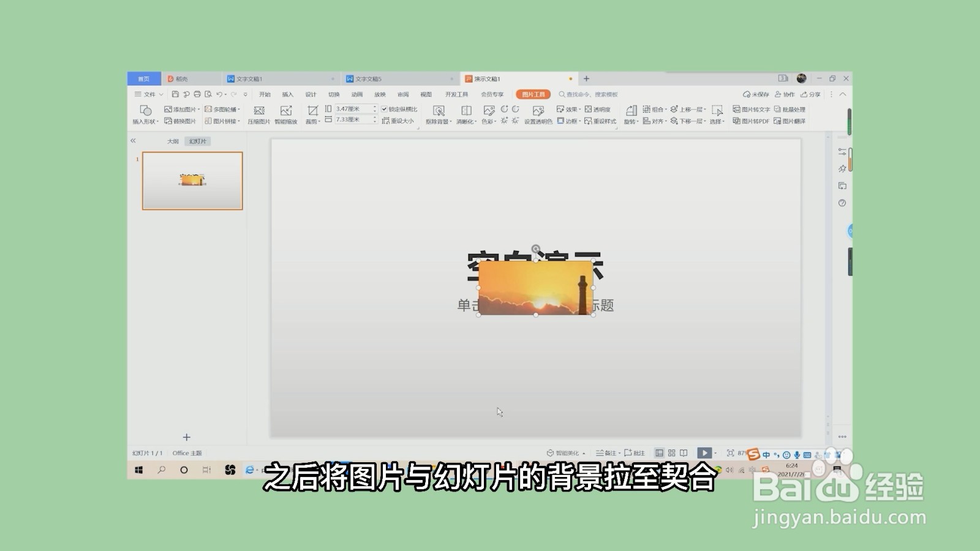
Task: Start slideshow with the play button
Action: tap(704, 453)
